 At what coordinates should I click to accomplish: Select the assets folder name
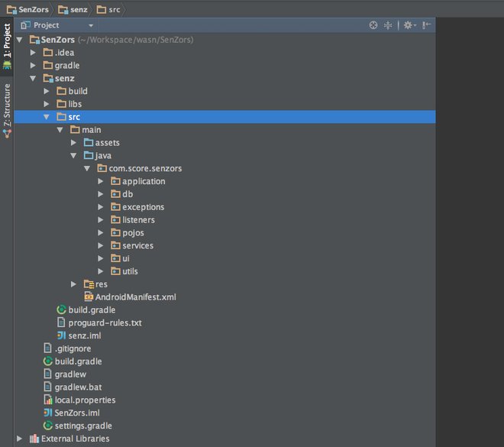(108, 142)
